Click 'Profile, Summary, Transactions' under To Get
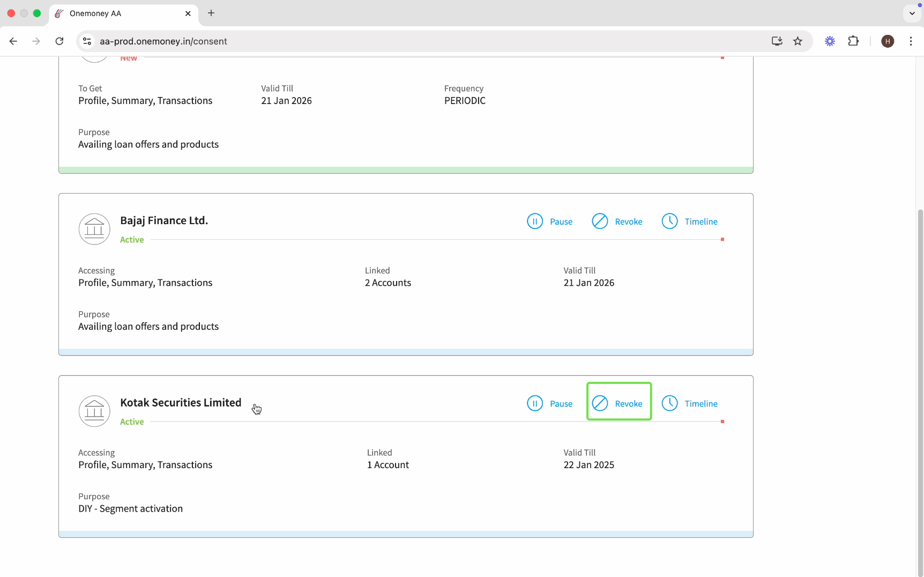 [x=145, y=101]
